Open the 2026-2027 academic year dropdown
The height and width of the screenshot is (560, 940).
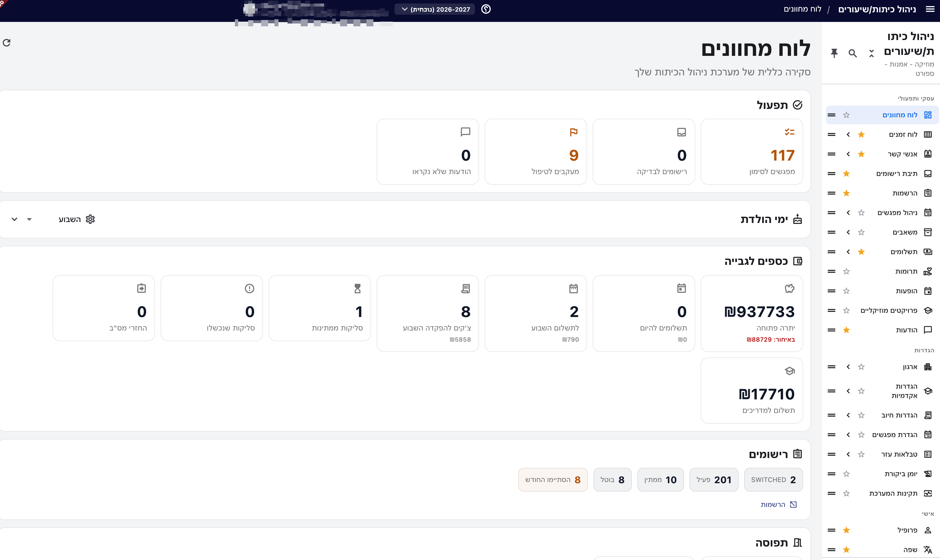[435, 9]
